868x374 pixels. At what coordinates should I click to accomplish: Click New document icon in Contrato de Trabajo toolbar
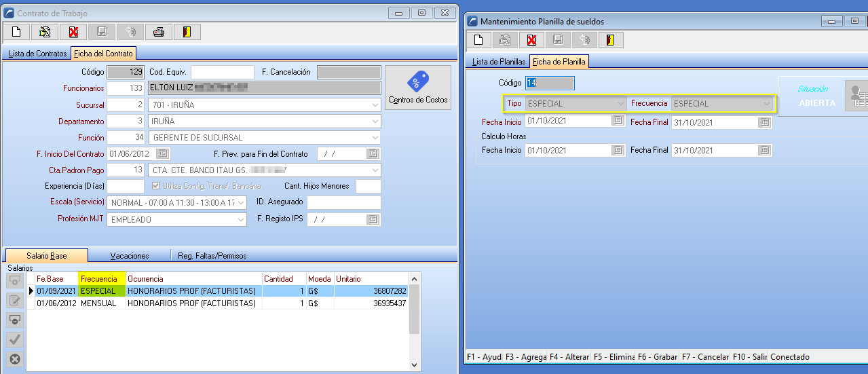coord(17,32)
